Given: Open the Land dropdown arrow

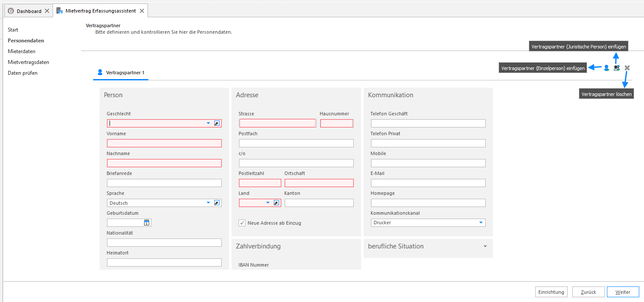Looking at the screenshot, I should click(268, 203).
